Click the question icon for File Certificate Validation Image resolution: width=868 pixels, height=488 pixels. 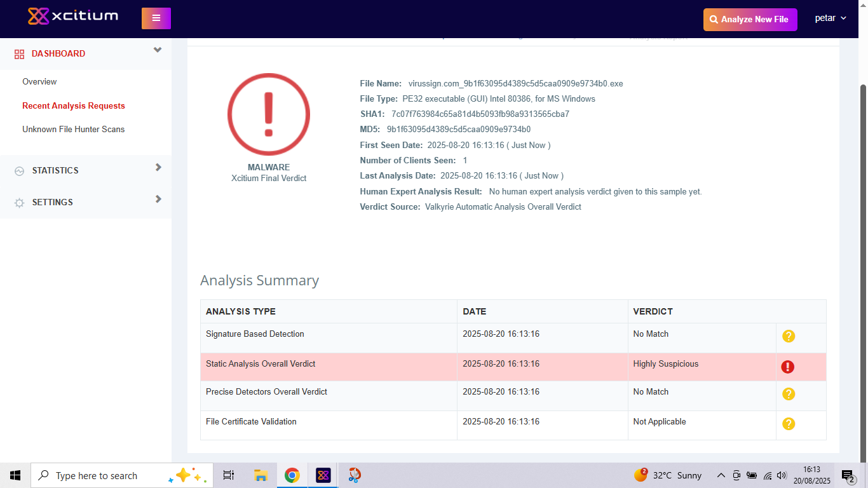tap(789, 424)
